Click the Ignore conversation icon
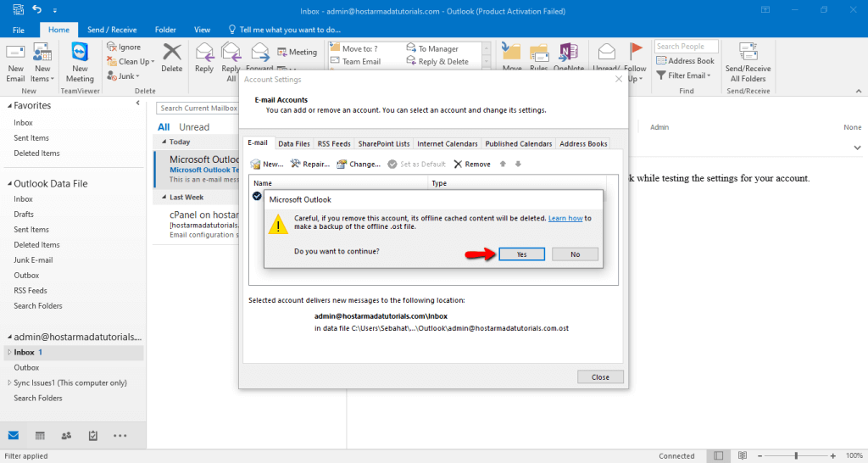 (112, 47)
